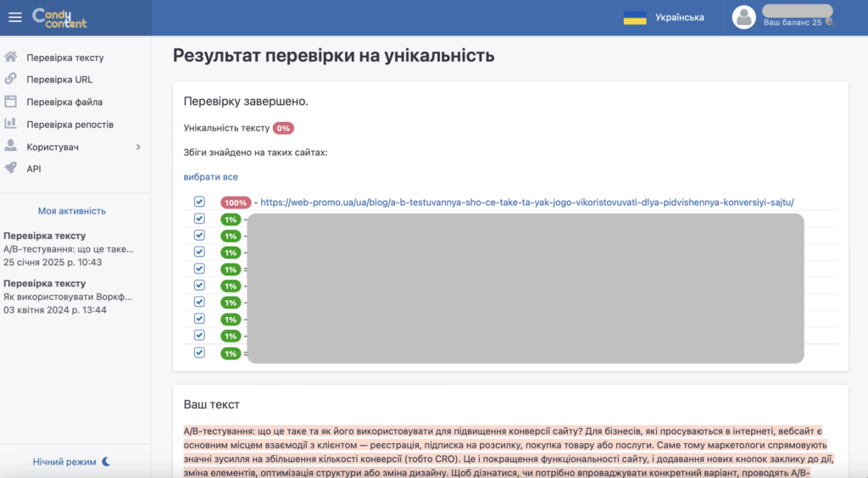
Task: Click the chart icon beside Перевірка репостів
Action: [10, 124]
